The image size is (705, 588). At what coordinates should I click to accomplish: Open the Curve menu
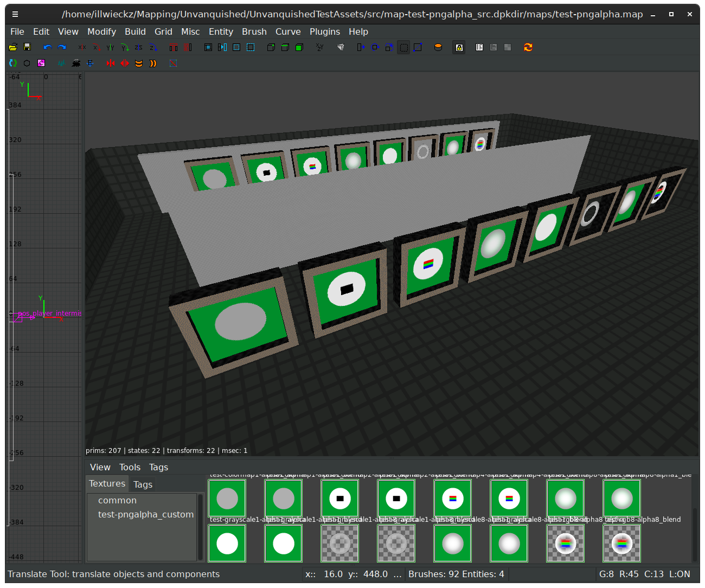tap(288, 31)
